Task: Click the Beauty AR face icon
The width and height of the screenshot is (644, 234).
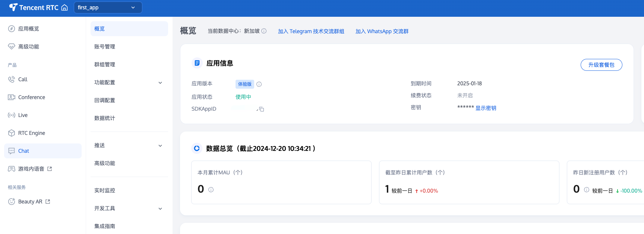Action: pos(12,202)
